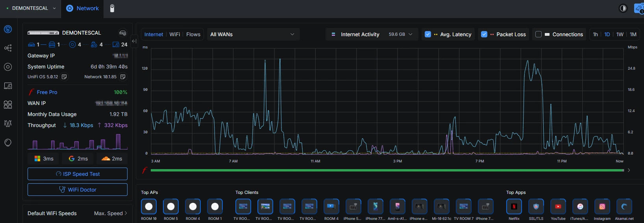The image size is (644, 223).
Task: Switch chart range to 1h
Action: tap(595, 34)
